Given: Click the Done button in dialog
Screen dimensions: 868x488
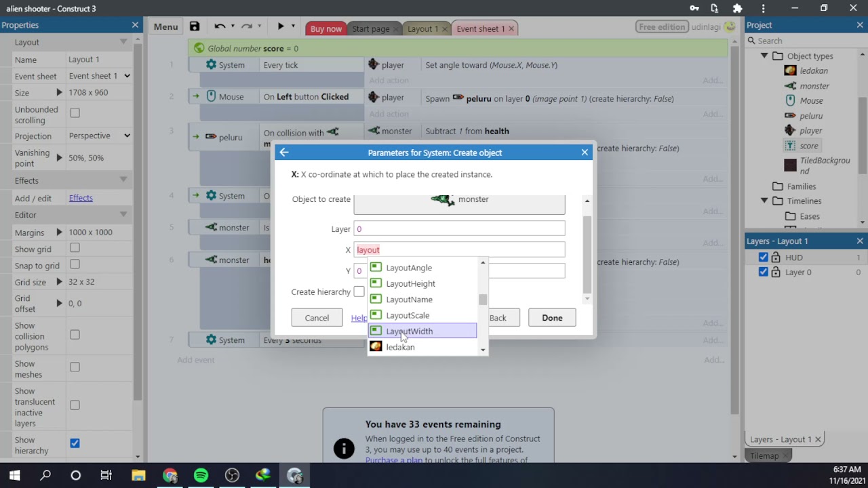Looking at the screenshot, I should (552, 318).
